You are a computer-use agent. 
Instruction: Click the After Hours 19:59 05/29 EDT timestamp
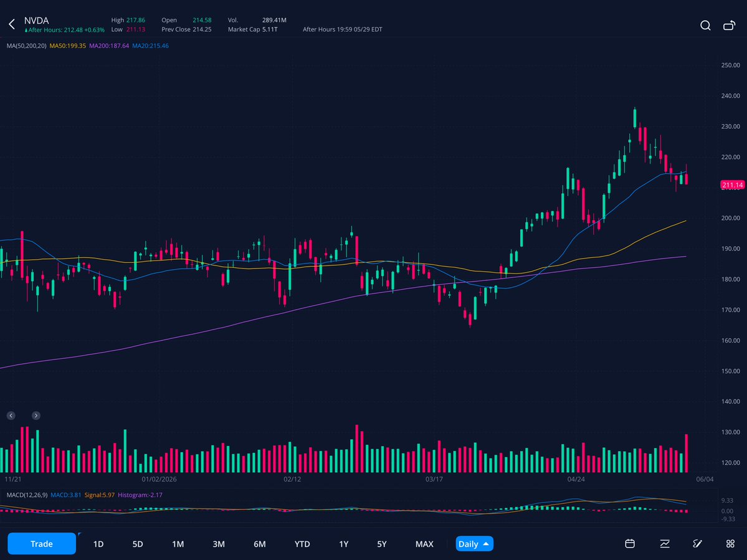pyautogui.click(x=342, y=29)
